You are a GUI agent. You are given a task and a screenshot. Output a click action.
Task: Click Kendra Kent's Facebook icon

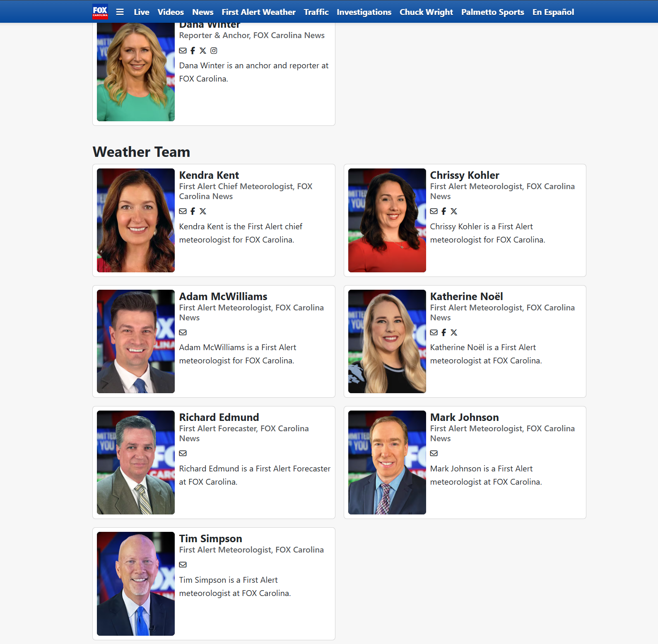click(193, 211)
